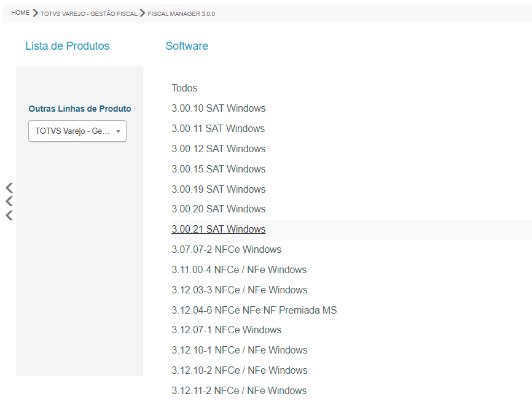The image size is (532, 402).
Task: Choose 3.00.15 SAT Windows
Action: coord(219,169)
